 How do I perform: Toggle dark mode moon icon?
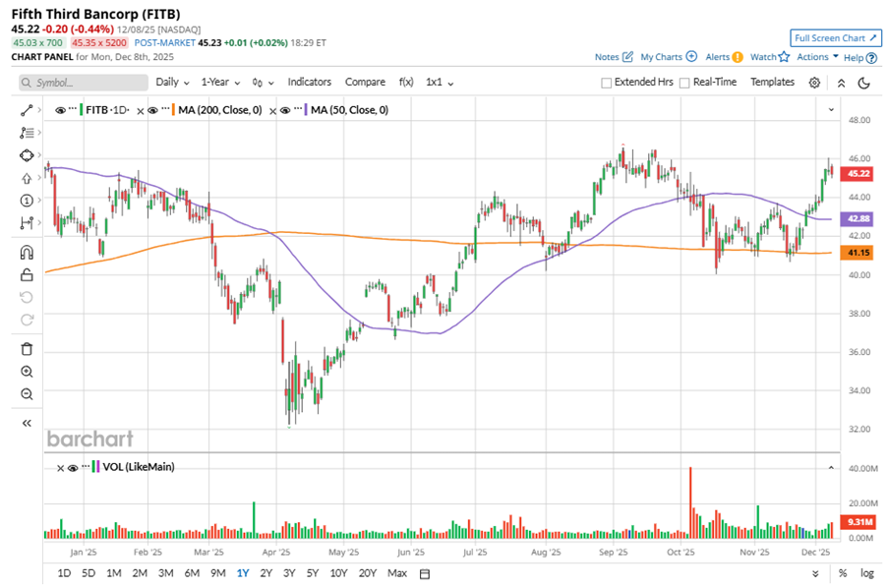pos(863,84)
